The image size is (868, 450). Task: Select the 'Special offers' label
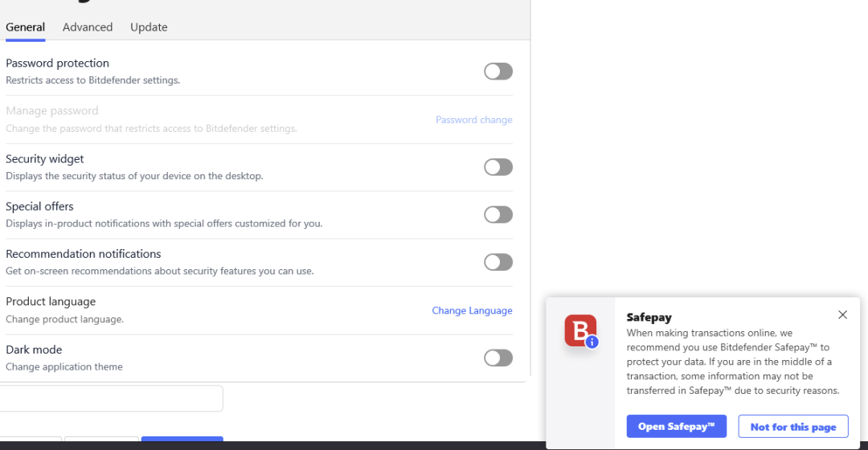[x=40, y=207]
